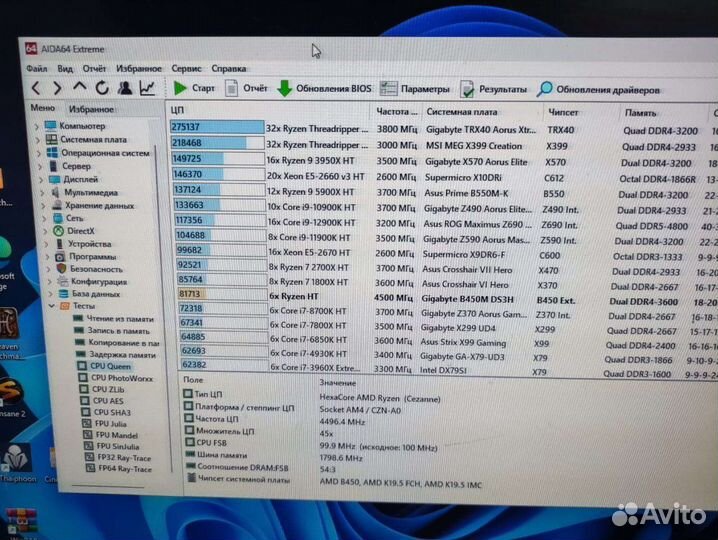This screenshot has width=718, height=540.
Task: Sort by the Чипсет column header
Action: click(563, 112)
